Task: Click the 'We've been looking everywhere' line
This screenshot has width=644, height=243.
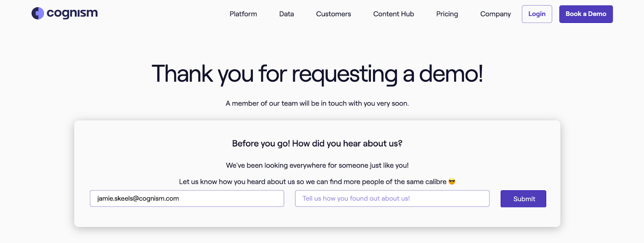Action: pos(317,165)
